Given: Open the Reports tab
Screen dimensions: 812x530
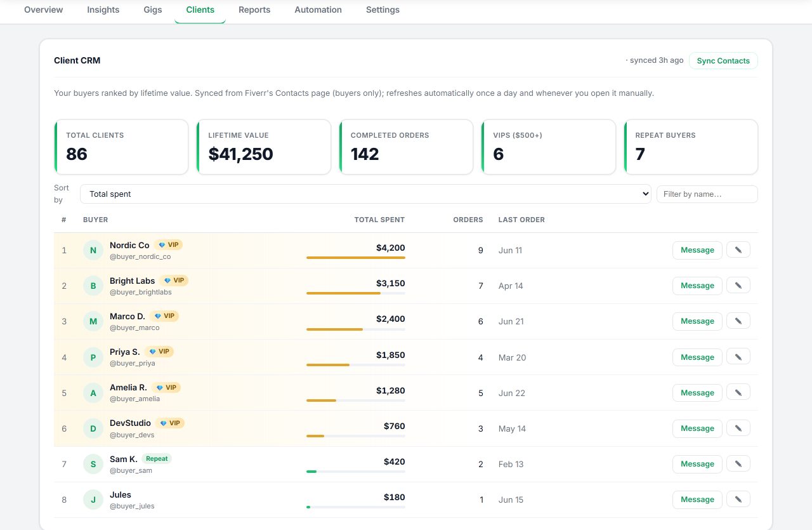Looking at the screenshot, I should click(x=254, y=10).
